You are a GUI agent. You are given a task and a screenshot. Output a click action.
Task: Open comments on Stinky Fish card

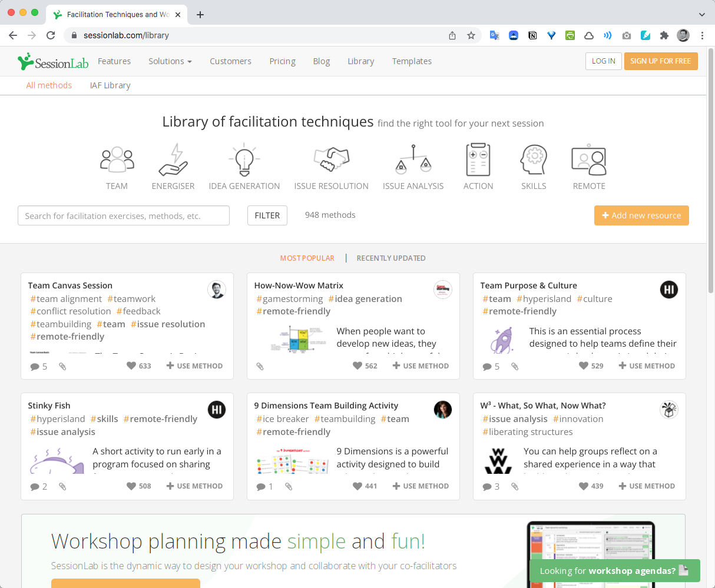(39, 486)
